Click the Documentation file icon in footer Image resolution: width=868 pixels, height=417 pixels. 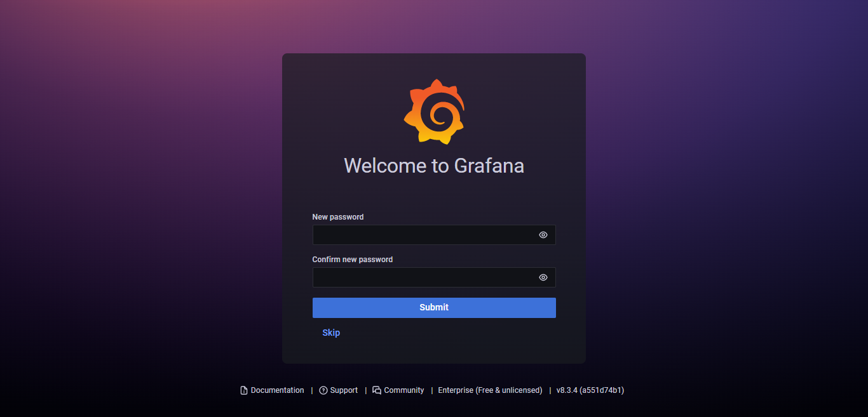243,390
